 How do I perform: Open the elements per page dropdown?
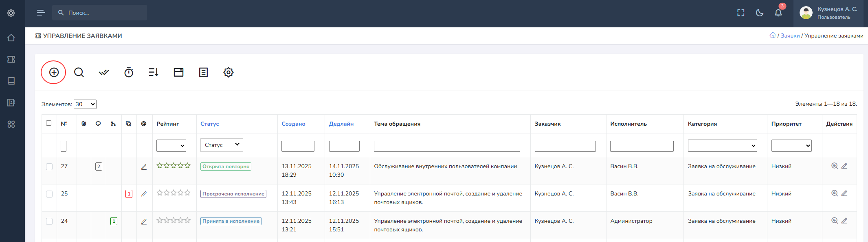[x=85, y=104]
